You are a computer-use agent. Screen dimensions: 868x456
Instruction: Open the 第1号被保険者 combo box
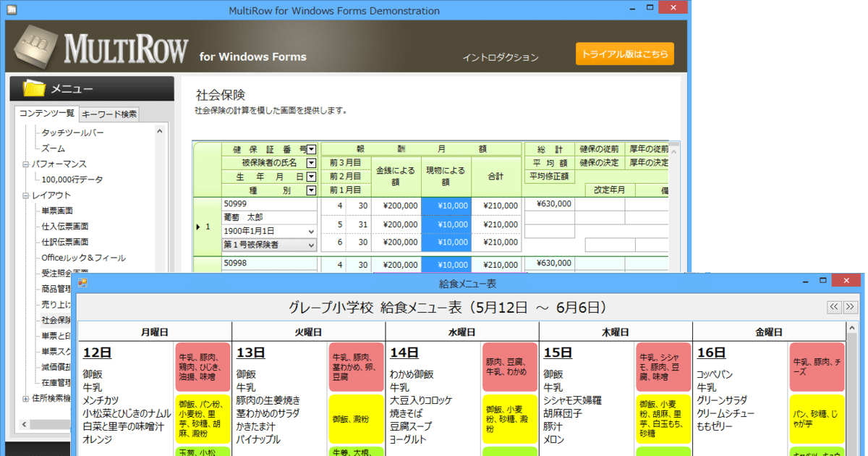point(311,245)
